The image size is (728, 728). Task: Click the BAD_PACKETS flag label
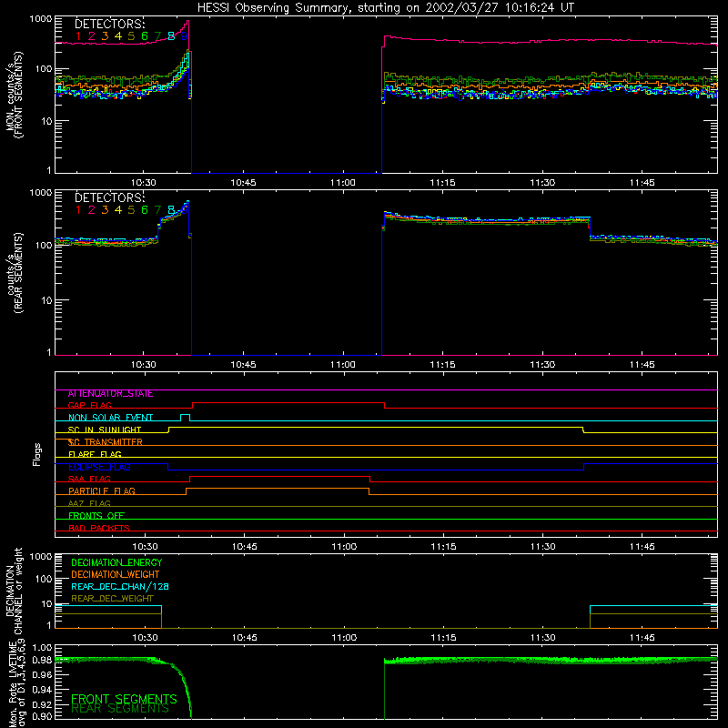point(99,529)
